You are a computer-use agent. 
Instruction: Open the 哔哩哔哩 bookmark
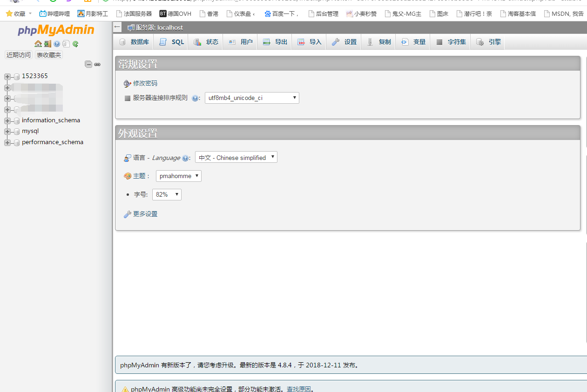[x=54, y=13]
